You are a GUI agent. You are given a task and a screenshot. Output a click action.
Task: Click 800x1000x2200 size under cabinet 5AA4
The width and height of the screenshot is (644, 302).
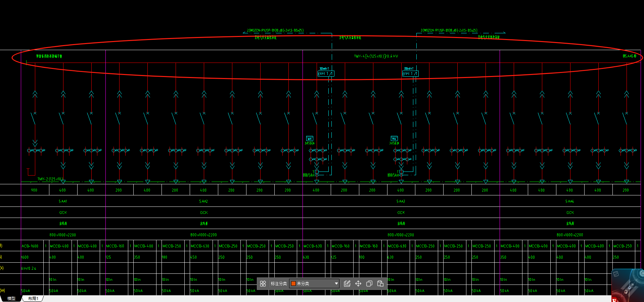(570, 235)
